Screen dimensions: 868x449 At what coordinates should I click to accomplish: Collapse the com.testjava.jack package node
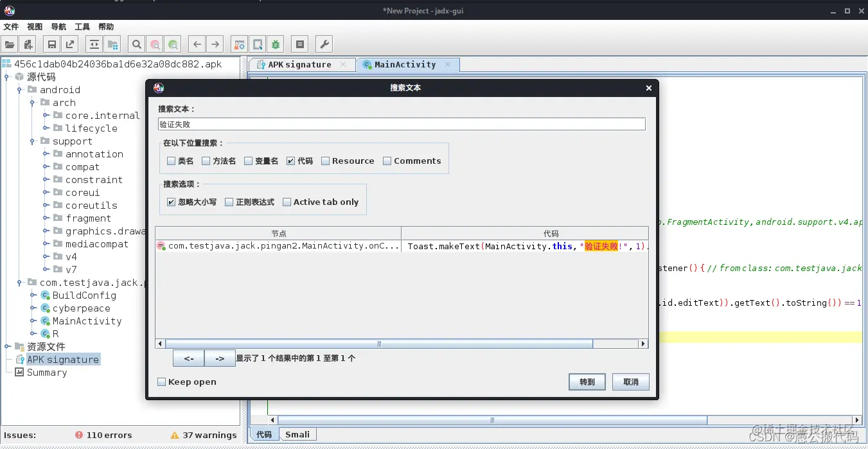click(x=20, y=283)
